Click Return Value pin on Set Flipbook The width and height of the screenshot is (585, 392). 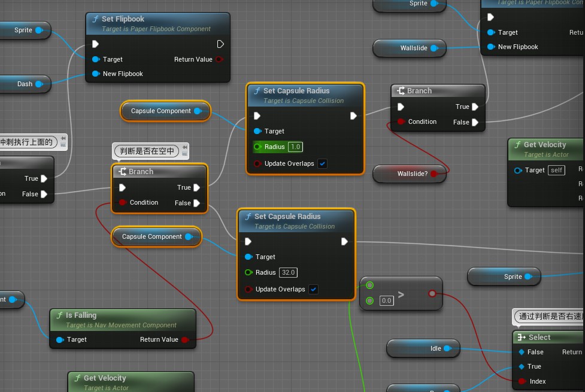219,59
